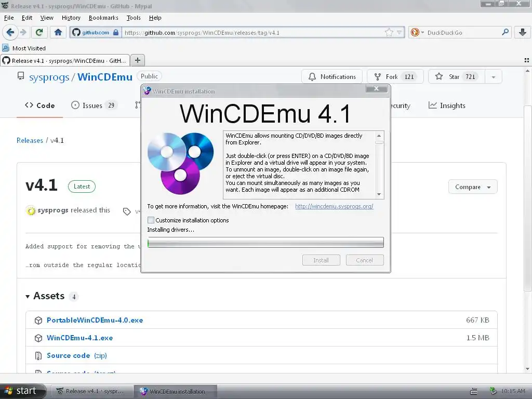This screenshot has width=532, height=399.
Task: Select the Release v4.1 browser tab
Action: tap(65, 60)
